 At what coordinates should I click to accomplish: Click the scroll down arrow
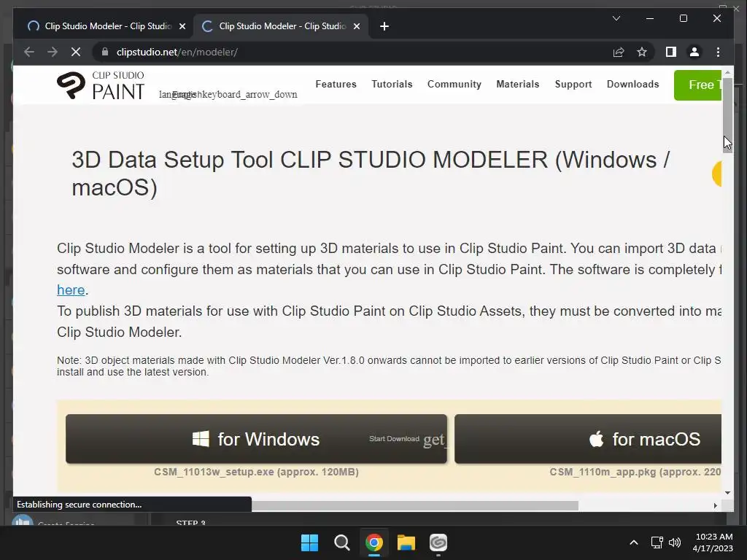click(x=727, y=493)
